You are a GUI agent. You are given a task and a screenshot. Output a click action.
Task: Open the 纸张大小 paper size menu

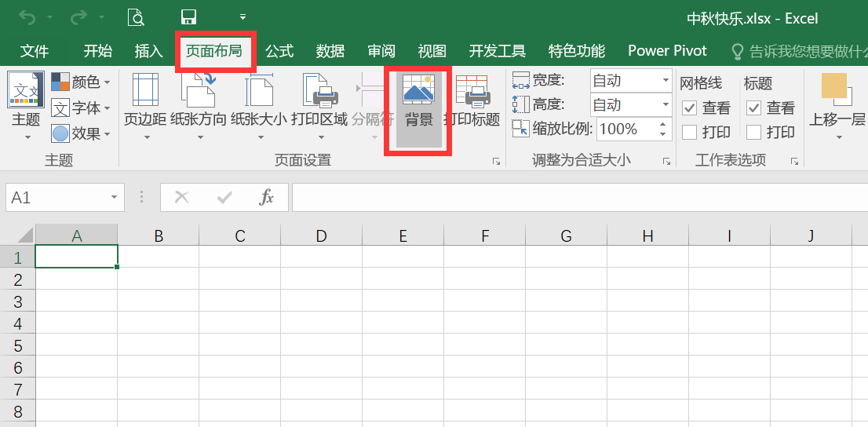coord(258,106)
